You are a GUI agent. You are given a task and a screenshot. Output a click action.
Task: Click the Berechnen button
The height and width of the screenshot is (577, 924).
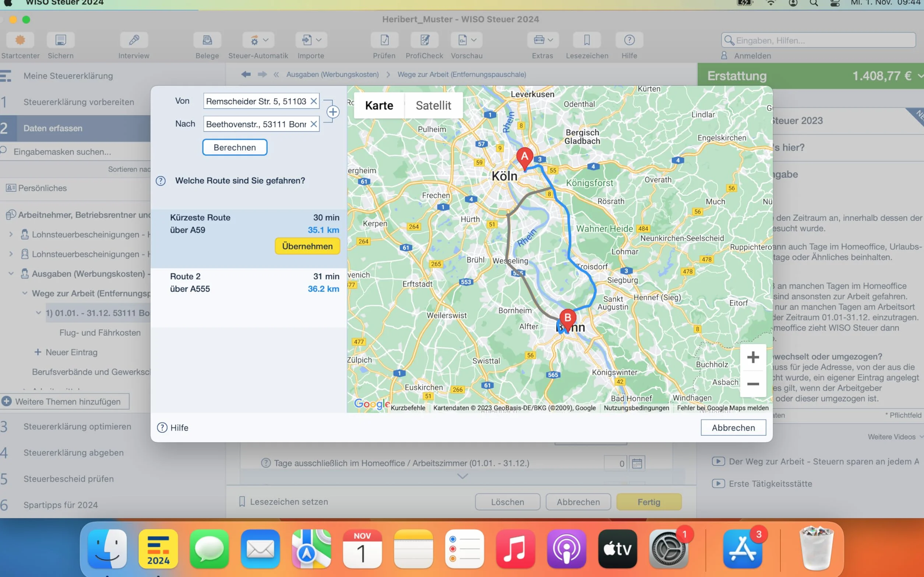point(235,148)
